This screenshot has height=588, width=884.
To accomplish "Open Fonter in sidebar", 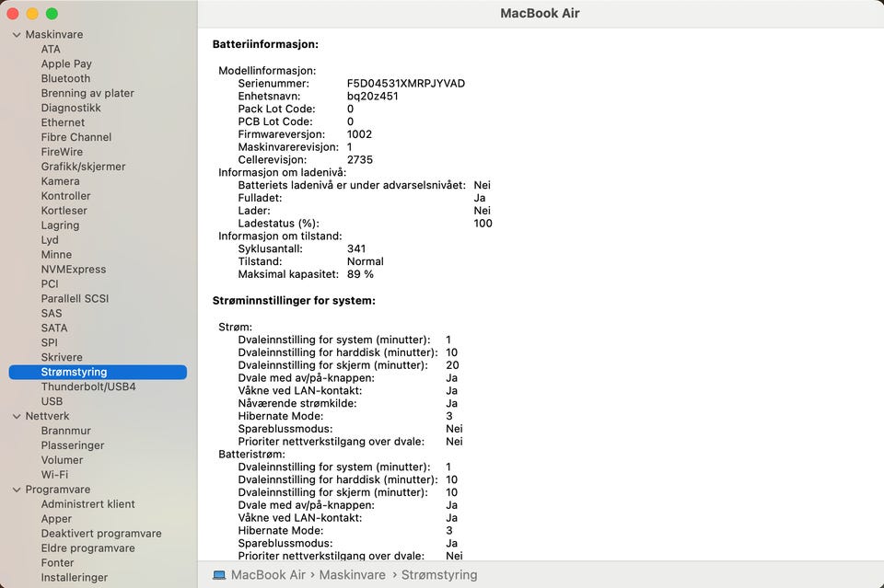I will [x=57, y=562].
